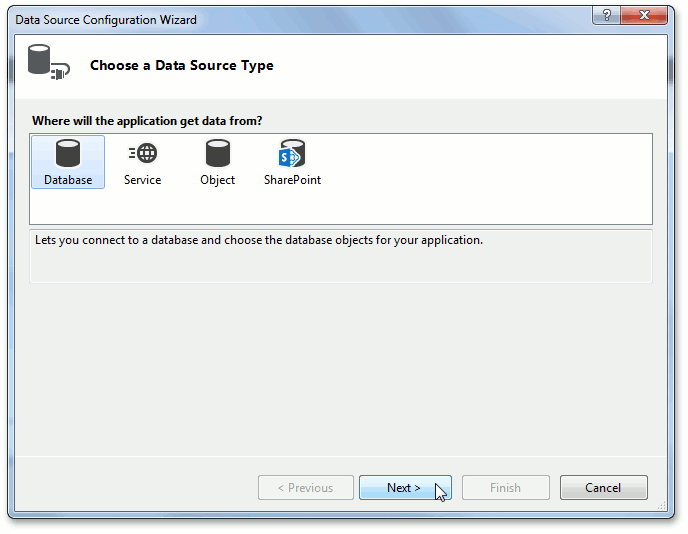Screen dimensions: 688x534
Task: Pick the Object data source icon
Action: click(x=217, y=154)
